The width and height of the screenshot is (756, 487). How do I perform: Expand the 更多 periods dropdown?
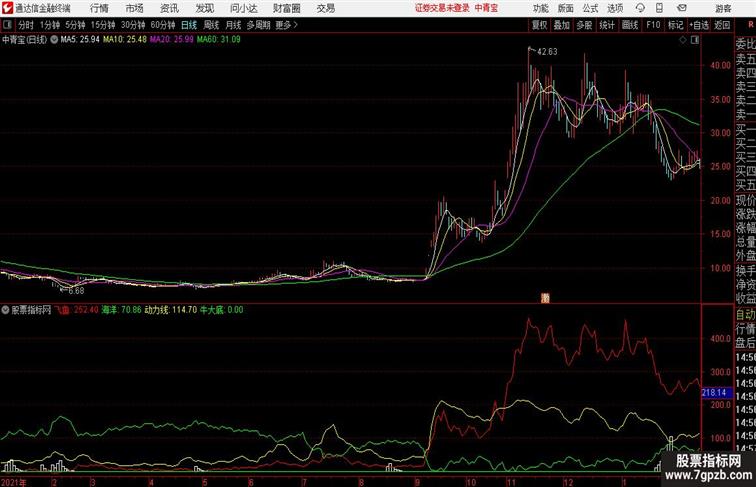point(286,25)
